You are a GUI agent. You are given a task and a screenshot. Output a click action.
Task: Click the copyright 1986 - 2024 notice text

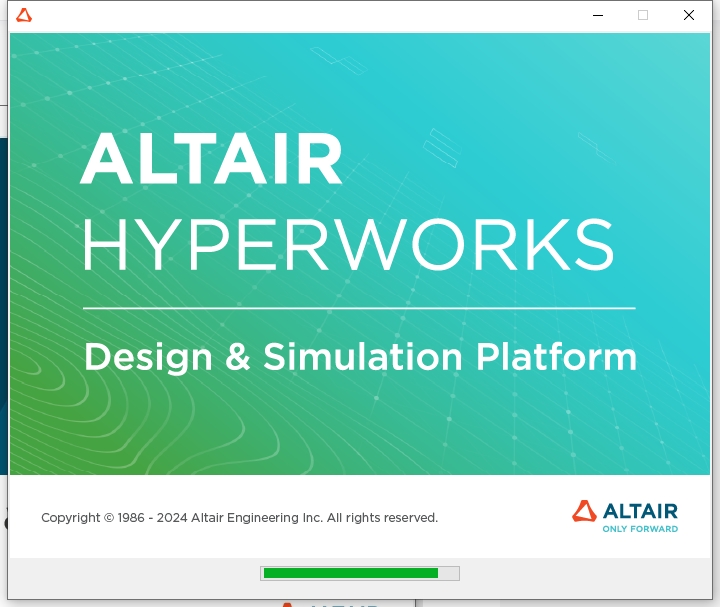pyautogui.click(x=240, y=518)
